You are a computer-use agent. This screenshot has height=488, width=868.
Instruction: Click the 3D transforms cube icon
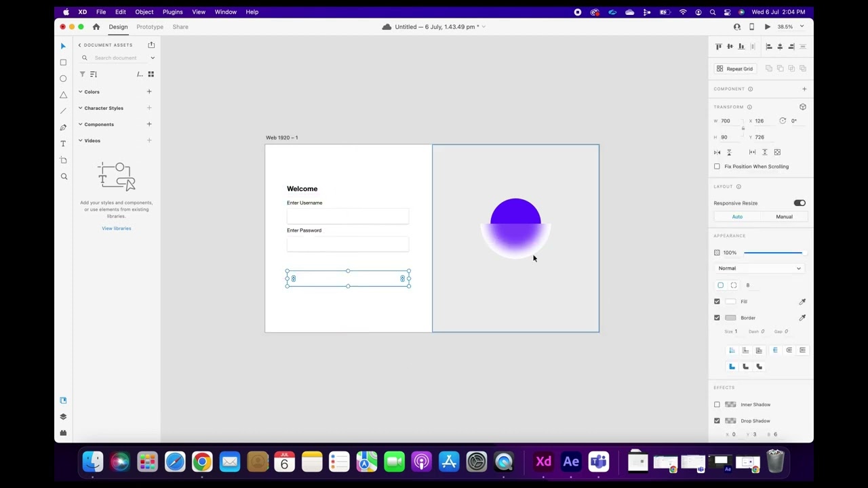pyautogui.click(x=803, y=107)
